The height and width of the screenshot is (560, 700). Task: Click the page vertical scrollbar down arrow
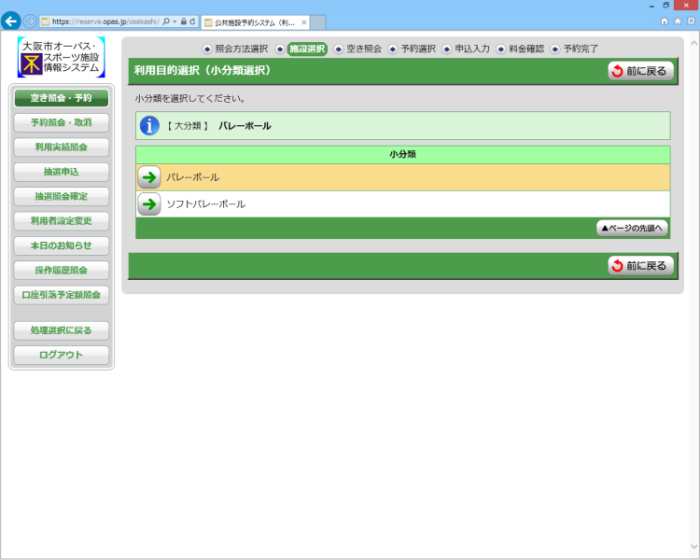(x=694, y=547)
